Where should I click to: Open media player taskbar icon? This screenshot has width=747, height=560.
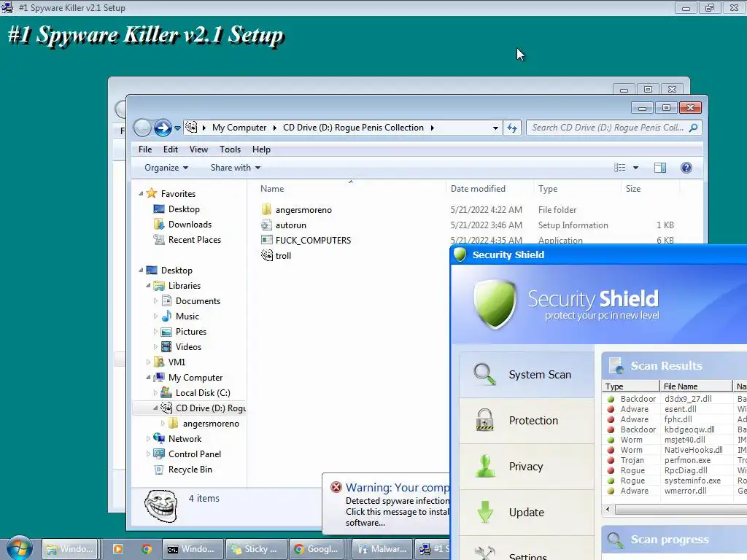coord(117,549)
